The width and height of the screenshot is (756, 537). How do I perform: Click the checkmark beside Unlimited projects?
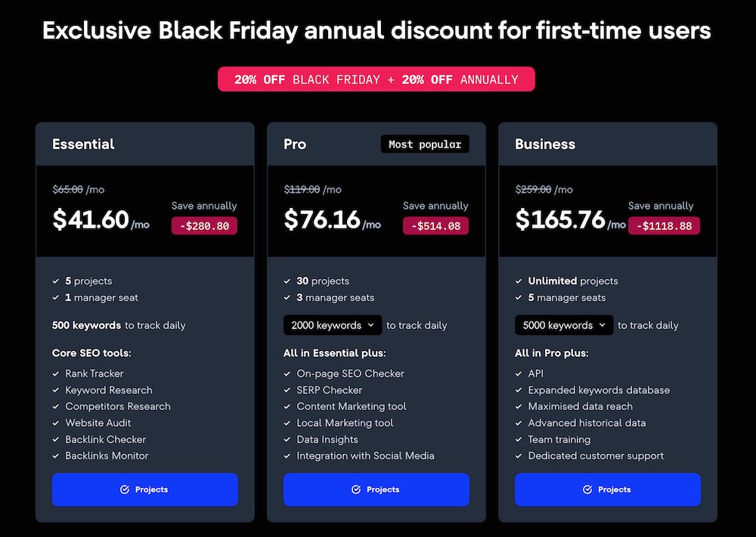(x=519, y=281)
